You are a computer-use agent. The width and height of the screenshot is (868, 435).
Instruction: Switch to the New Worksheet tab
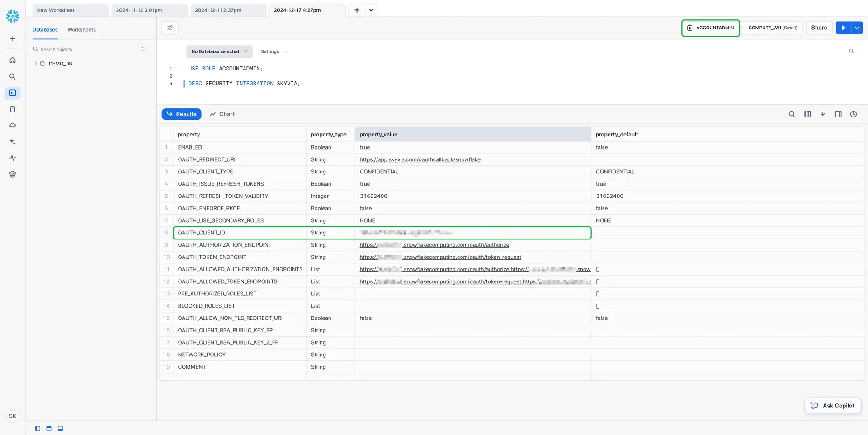click(x=71, y=10)
